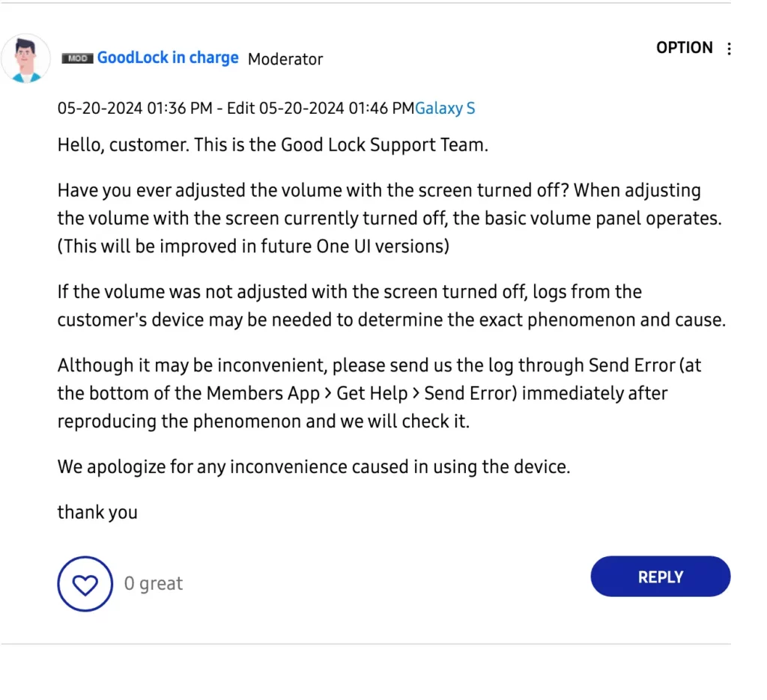The height and width of the screenshot is (700, 767).
Task: Open the OPTION menu text
Action: click(x=685, y=48)
